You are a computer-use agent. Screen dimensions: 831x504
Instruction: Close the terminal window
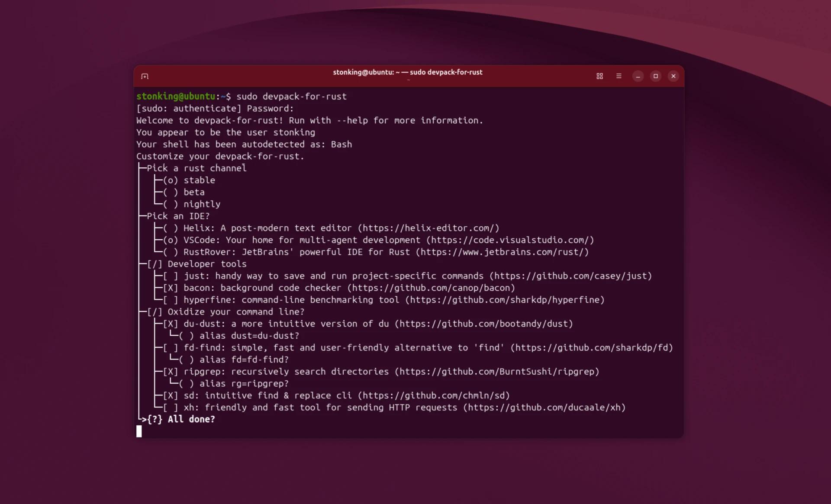(x=673, y=76)
